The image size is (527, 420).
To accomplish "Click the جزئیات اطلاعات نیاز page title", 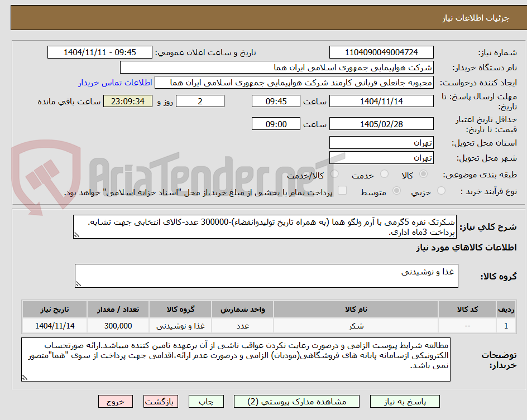I will (476, 18).
